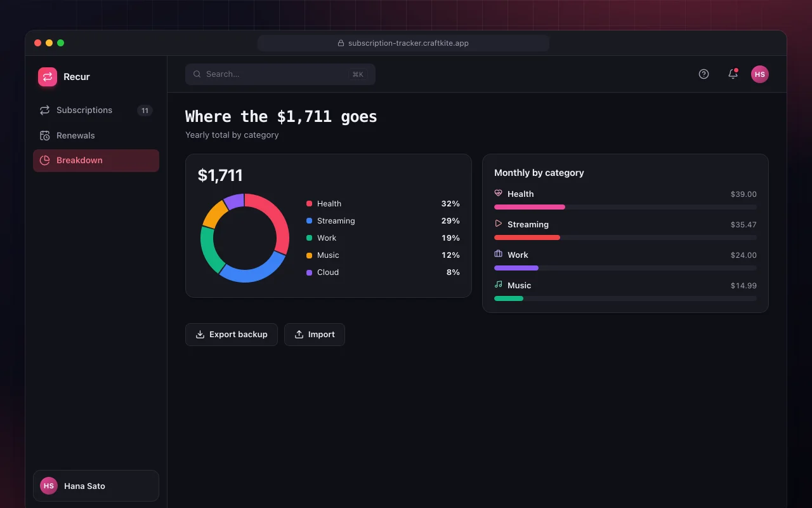Click the Music monthly progress bar

(625, 298)
